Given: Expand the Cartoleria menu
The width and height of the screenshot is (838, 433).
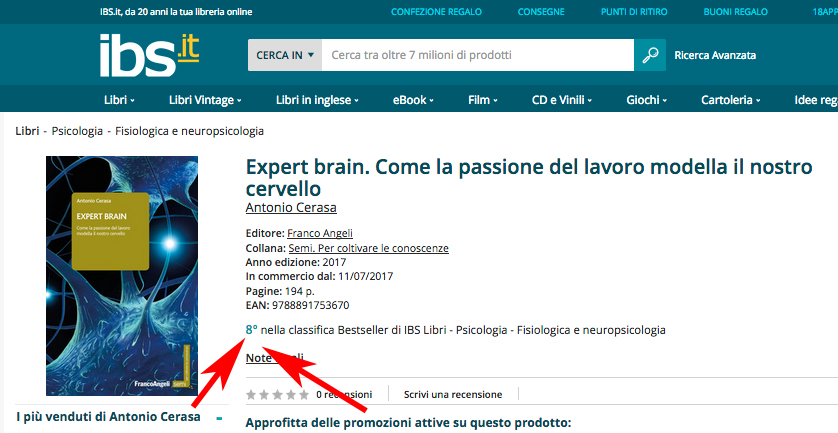Looking at the screenshot, I should (731, 100).
